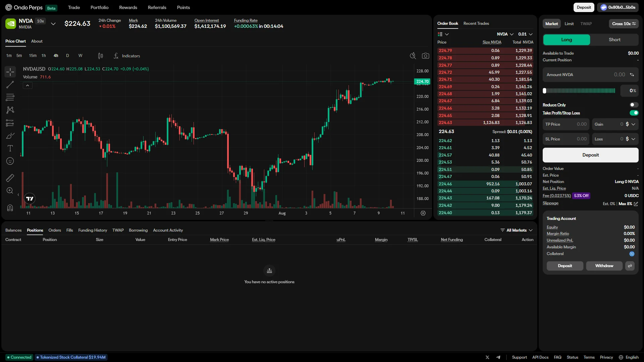The height and width of the screenshot is (362, 644).
Task: Disable Take Profit/Stop Loss switch
Action: pos(634,113)
